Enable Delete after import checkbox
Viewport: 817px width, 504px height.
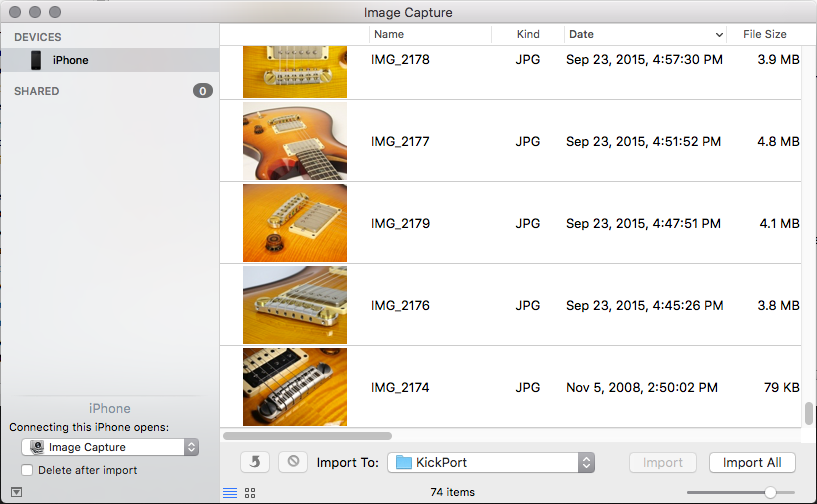27,470
